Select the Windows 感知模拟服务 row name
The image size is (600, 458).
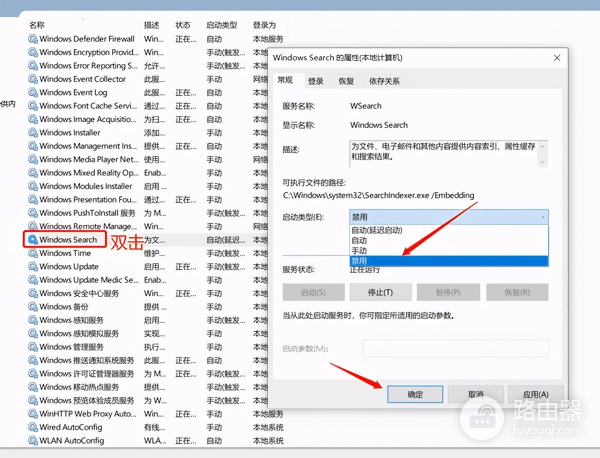tap(79, 333)
